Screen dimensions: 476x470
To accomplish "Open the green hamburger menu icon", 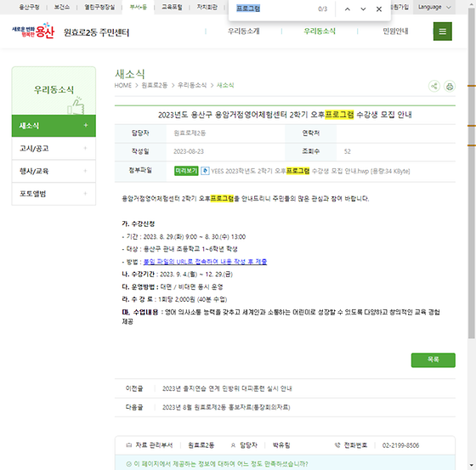I will (442, 31).
